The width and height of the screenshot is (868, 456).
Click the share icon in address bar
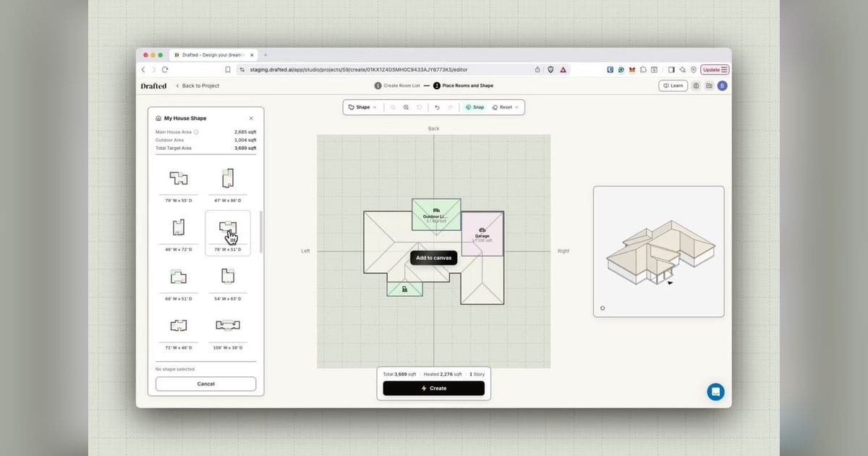[x=537, y=69]
